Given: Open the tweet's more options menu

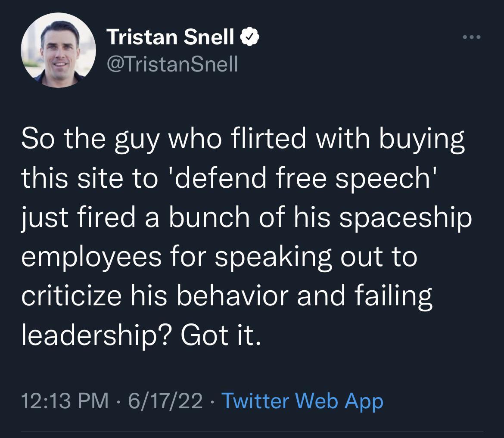Looking at the screenshot, I should coord(472,37).
